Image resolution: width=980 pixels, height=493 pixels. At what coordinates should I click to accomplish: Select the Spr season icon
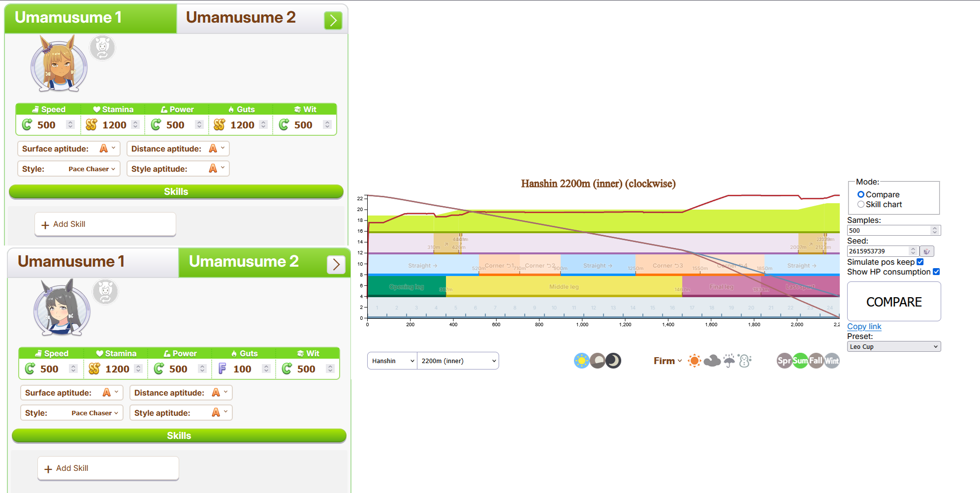[x=784, y=361]
